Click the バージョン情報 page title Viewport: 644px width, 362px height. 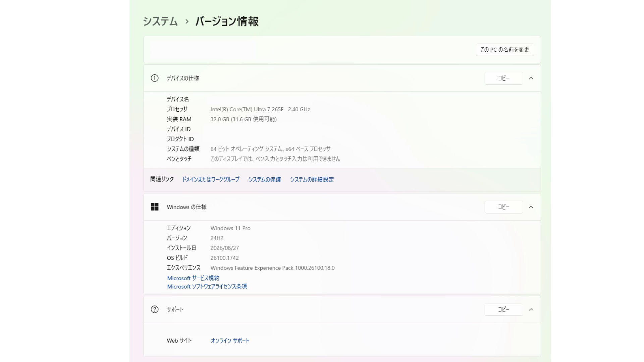click(227, 21)
